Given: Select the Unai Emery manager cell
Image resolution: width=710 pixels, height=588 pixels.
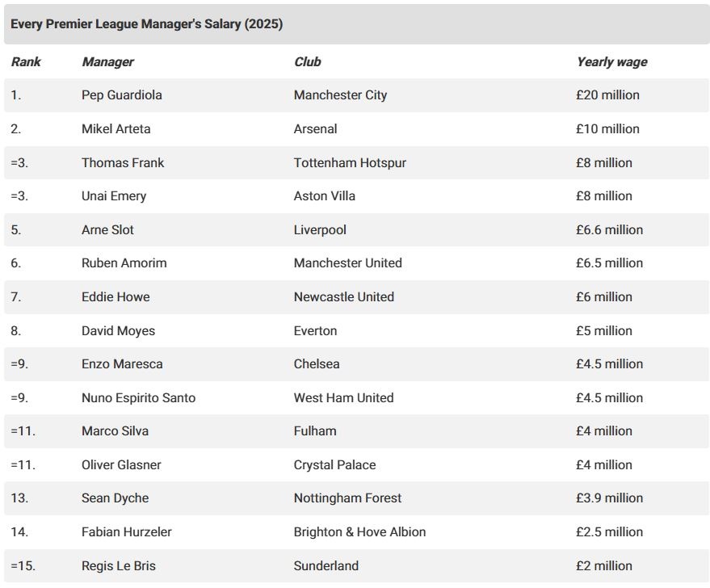Looking at the screenshot, I should point(114,196).
